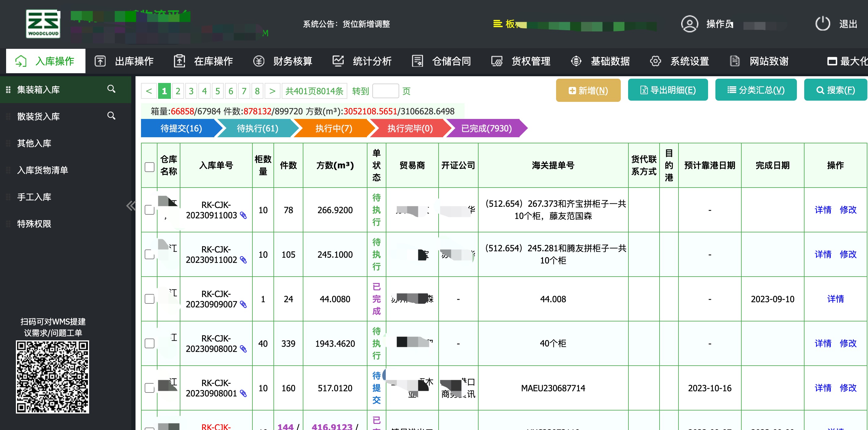Click 修改 for RK-CJK-20230908001
The image size is (868, 430).
click(848, 388)
